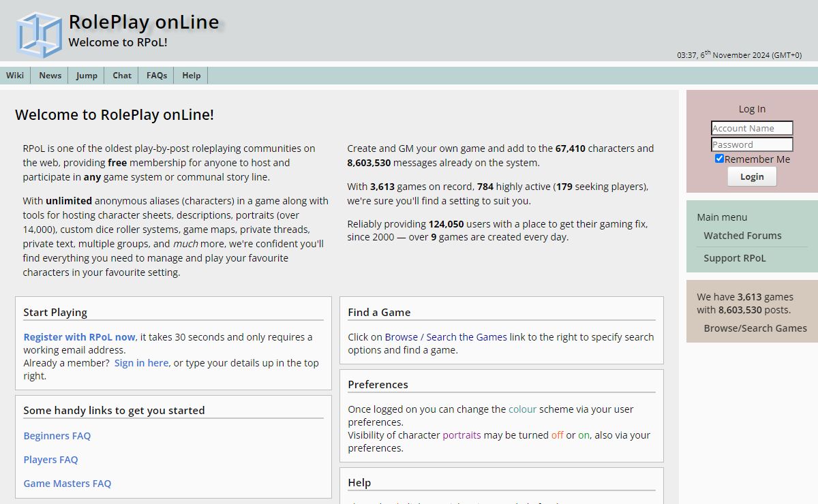818x504 pixels.
Task: Open Support RPoL link
Action: [735, 258]
